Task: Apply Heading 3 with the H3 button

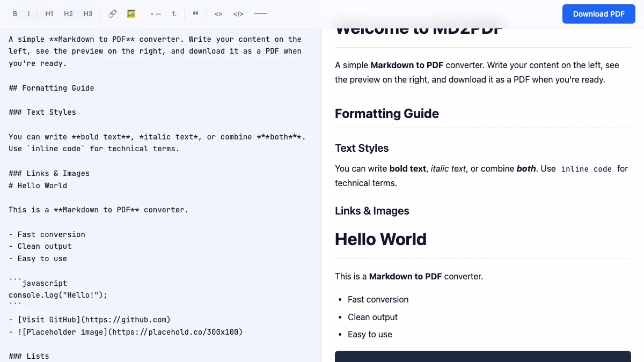Action: point(87,13)
